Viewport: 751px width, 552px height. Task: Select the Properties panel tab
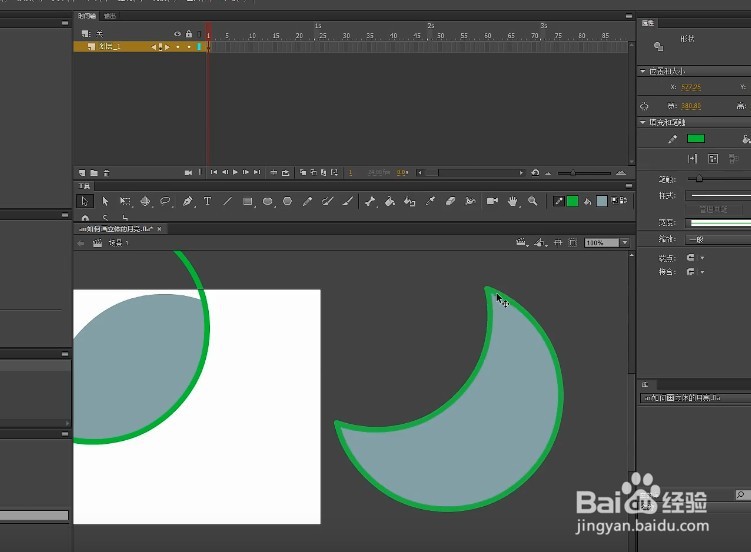(x=648, y=23)
